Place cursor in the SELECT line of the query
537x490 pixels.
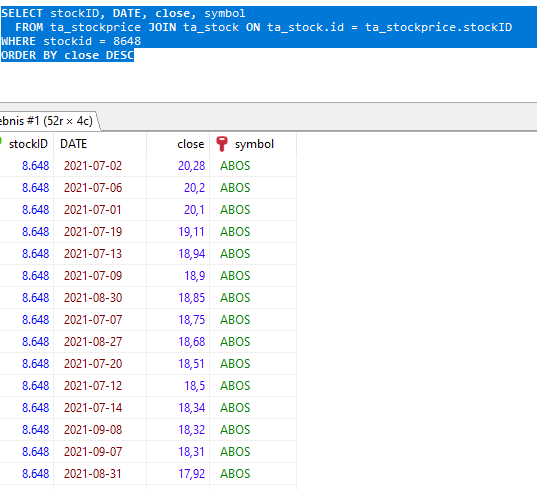(123, 13)
